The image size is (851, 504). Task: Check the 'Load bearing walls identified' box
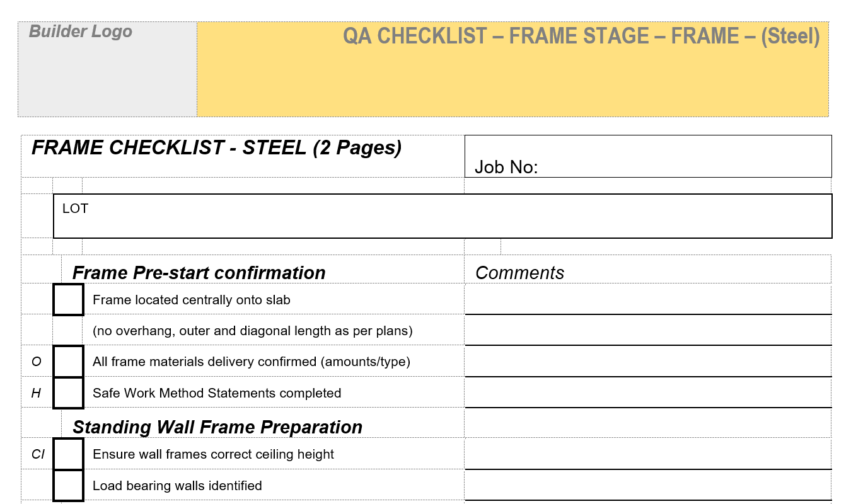tap(69, 486)
